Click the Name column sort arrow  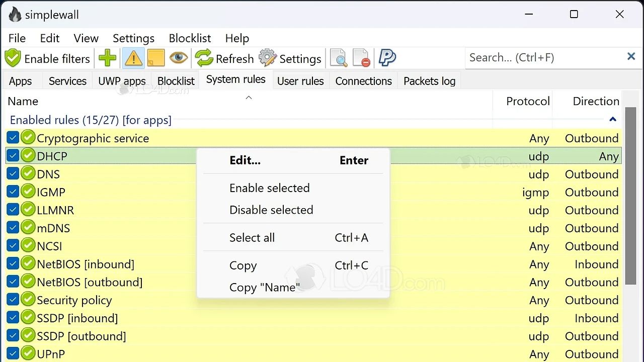coord(249,98)
